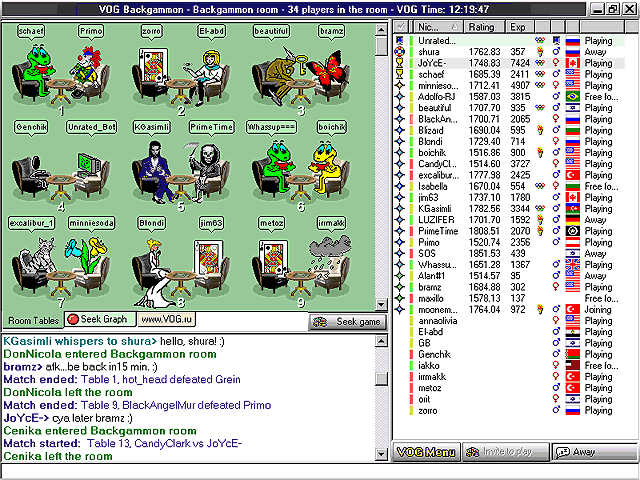
Task: Click chat log scrollbar thumb
Action: (x=381, y=379)
